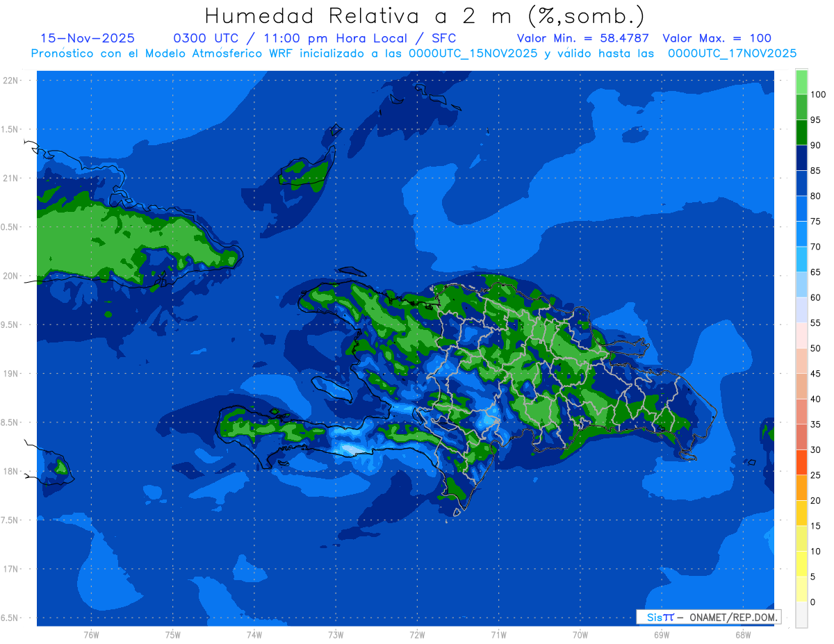The height and width of the screenshot is (644, 834).
Task: Click the lavender swatch between 55 and 60
Action: [x=801, y=310]
